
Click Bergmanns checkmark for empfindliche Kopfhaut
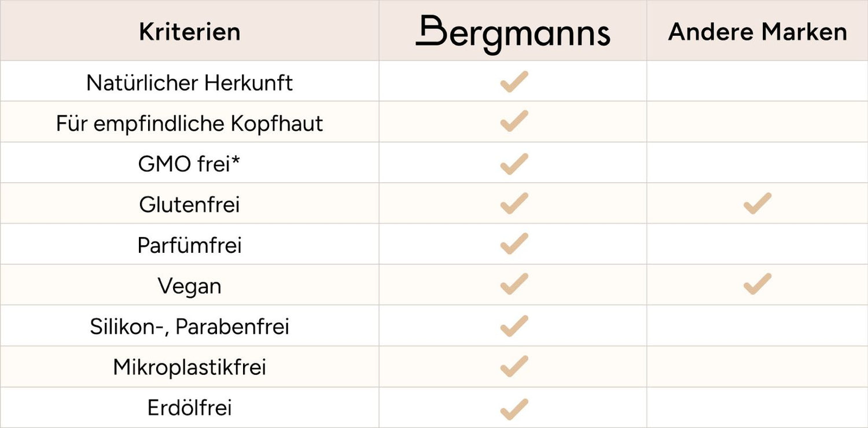514,123
